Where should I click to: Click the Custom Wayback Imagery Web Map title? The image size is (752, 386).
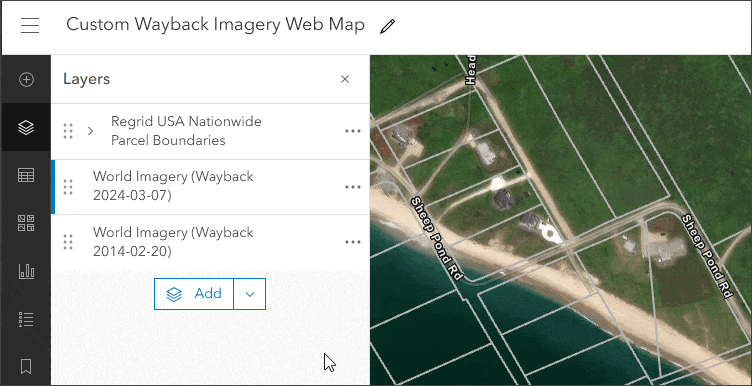(215, 25)
